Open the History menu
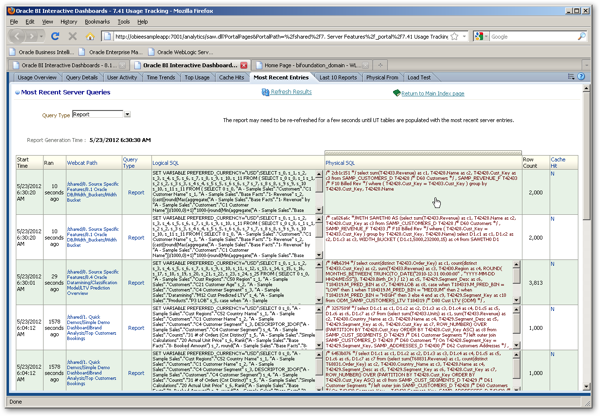600x416 pixels. coord(68,22)
